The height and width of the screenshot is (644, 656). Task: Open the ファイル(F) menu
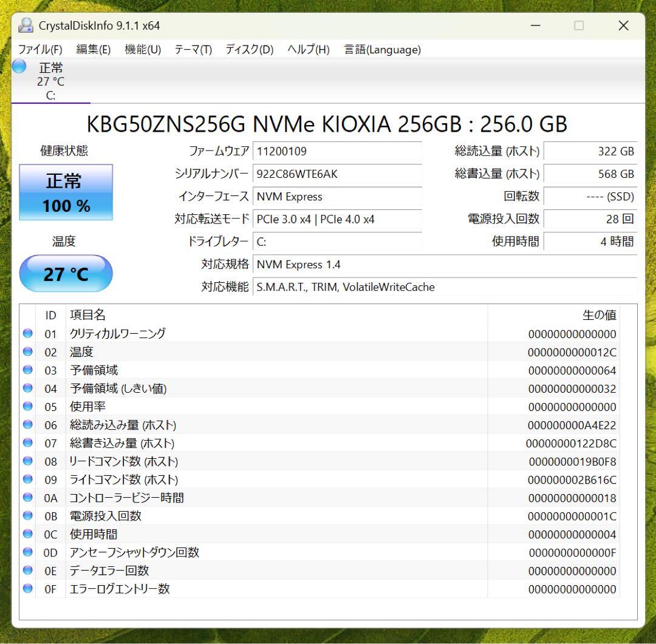[x=40, y=49]
